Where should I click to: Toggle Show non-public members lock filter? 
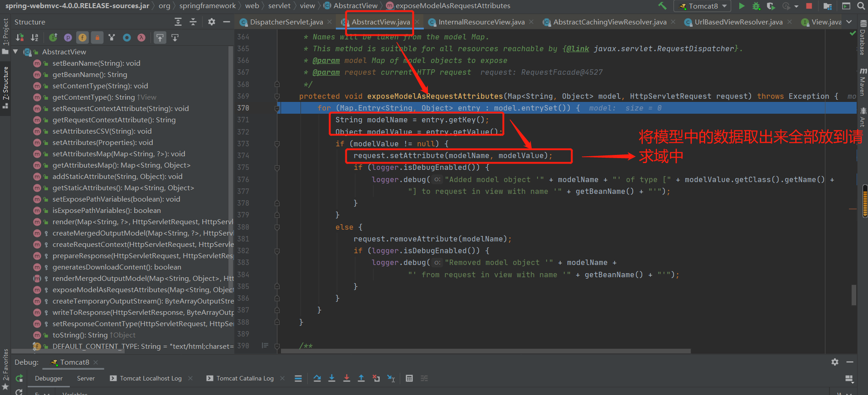tap(97, 38)
